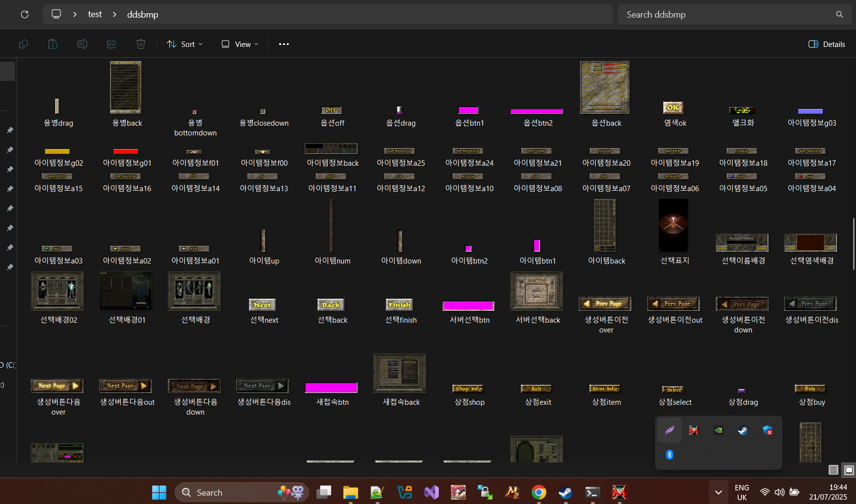Click the purple feather icon in the tray popup

670,430
